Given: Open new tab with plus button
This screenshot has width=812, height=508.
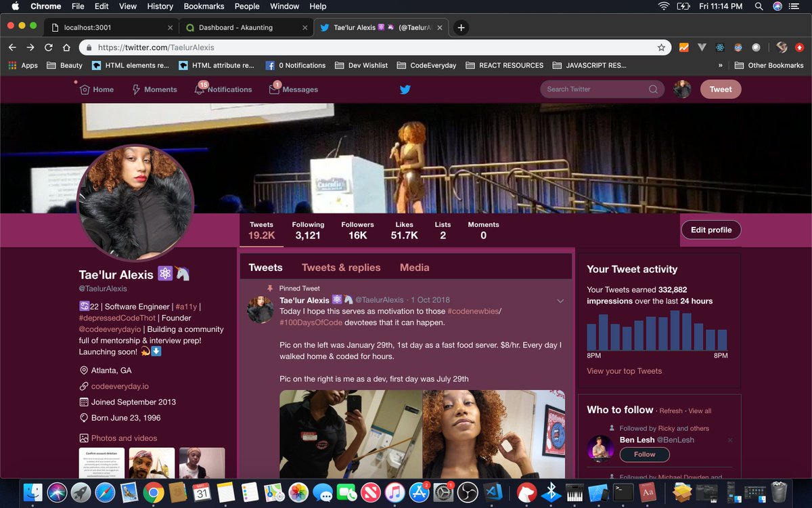Looking at the screenshot, I should coord(461,28).
